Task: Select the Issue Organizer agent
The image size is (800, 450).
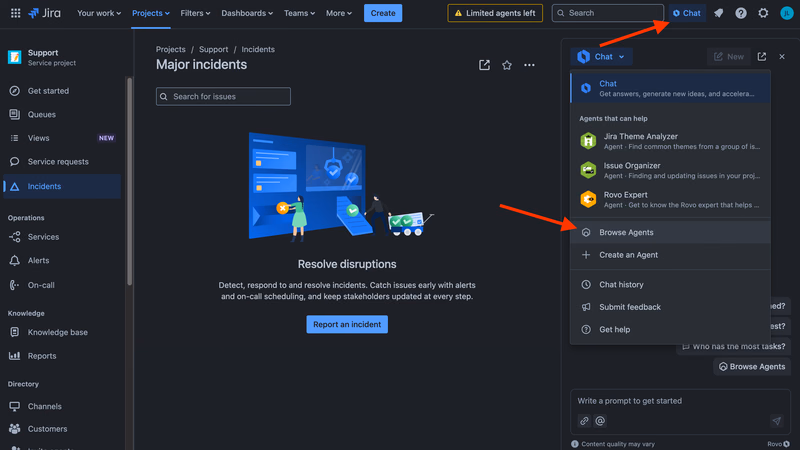Action: coord(670,170)
